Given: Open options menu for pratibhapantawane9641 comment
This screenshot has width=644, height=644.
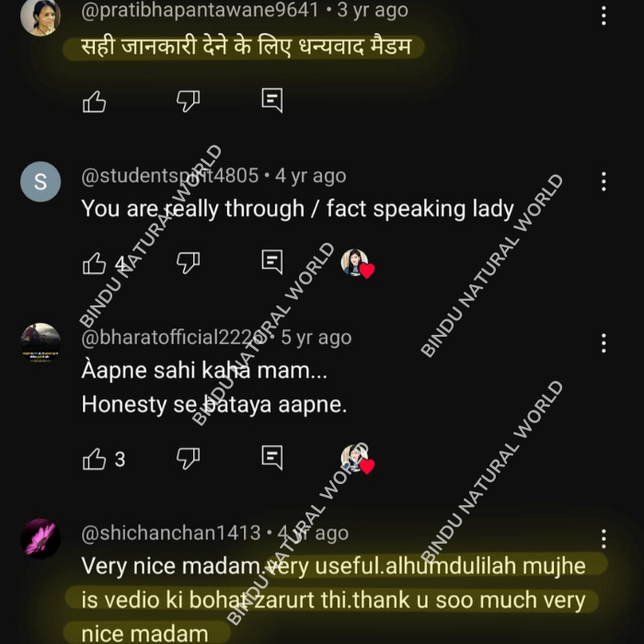Looking at the screenshot, I should [x=604, y=16].
